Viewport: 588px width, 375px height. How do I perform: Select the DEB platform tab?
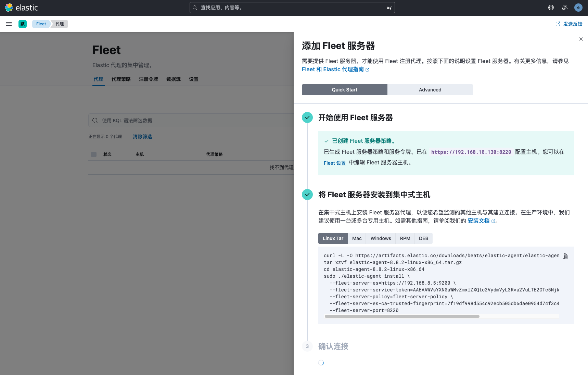(424, 238)
